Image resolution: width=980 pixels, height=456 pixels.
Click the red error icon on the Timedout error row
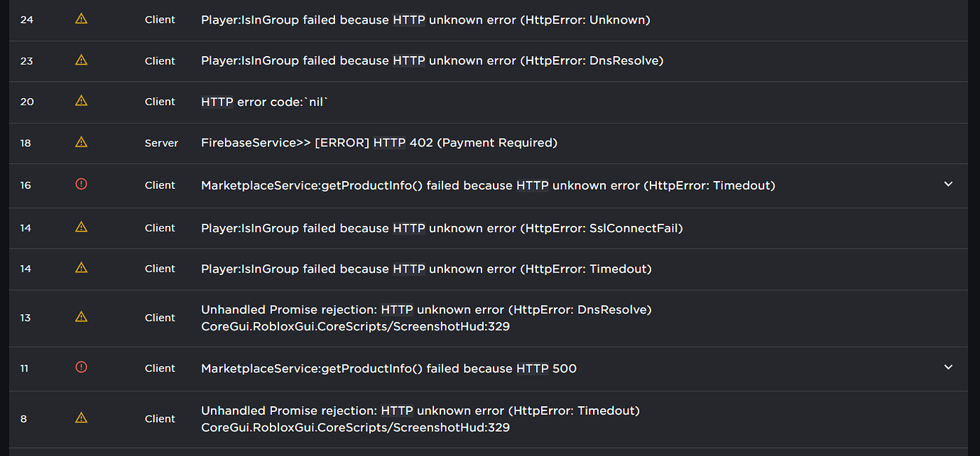81,184
